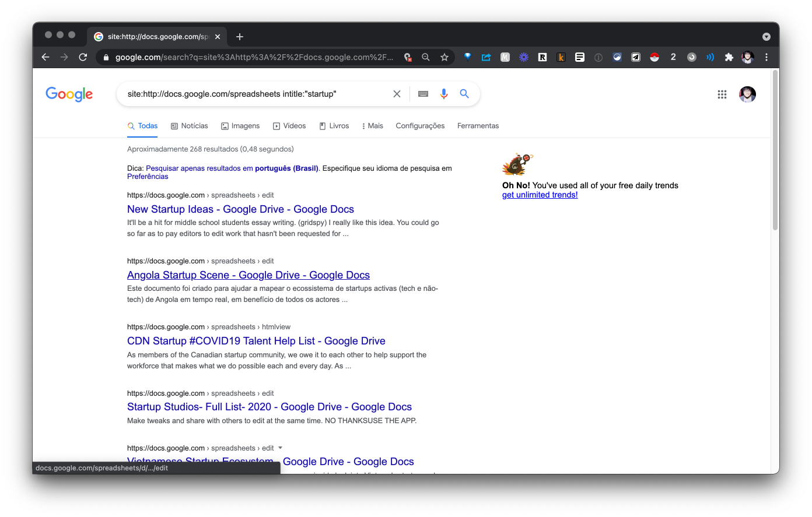Open the gray M extension icon
Screen dimensions: 812x517
505,57
